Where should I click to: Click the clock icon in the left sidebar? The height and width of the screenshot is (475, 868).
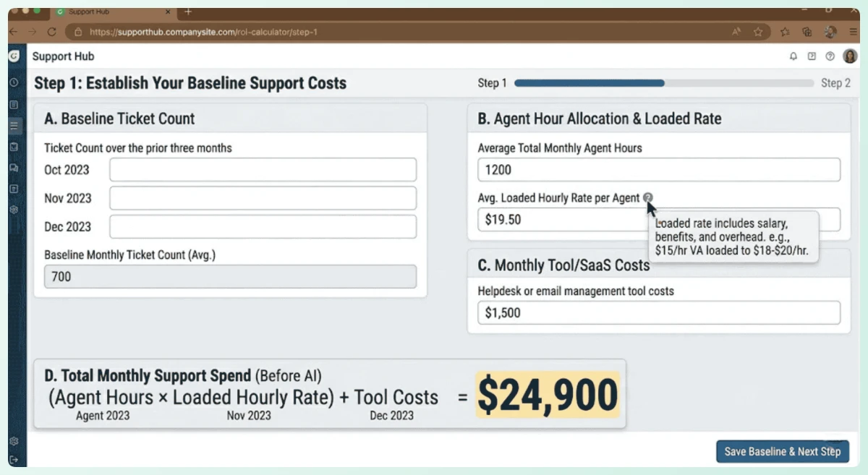click(14, 83)
